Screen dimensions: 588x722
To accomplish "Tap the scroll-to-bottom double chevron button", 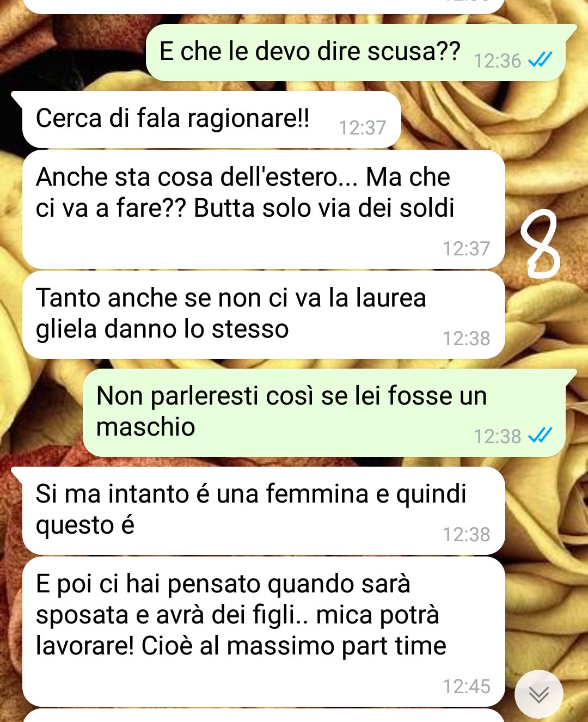I will click(539, 694).
